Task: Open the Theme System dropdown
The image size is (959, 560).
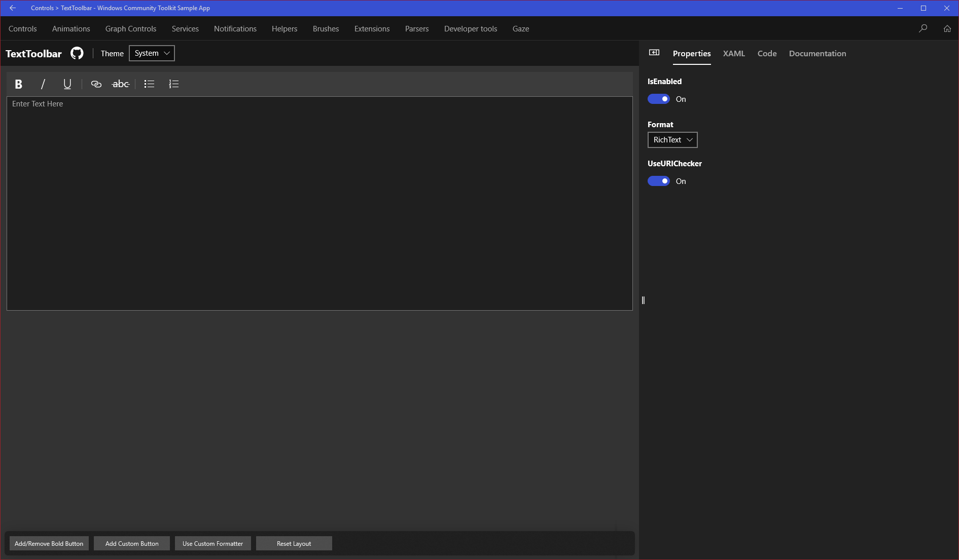Action: (152, 53)
